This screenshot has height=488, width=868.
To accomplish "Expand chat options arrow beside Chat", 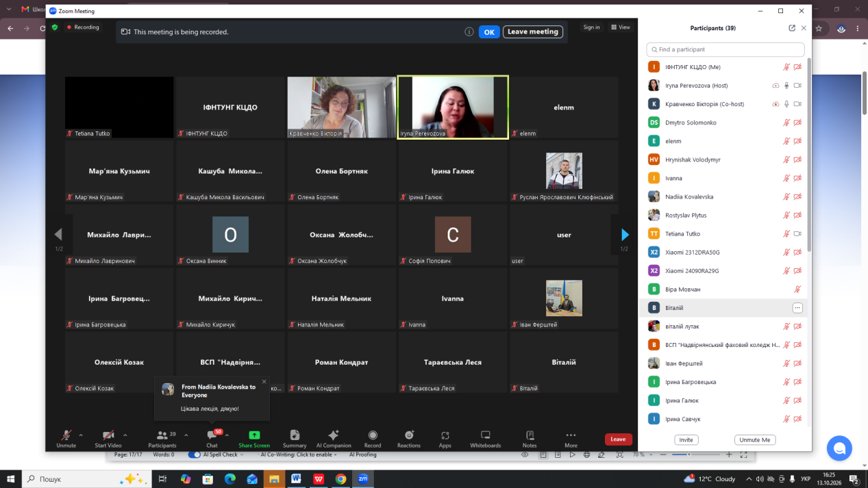I will (227, 435).
